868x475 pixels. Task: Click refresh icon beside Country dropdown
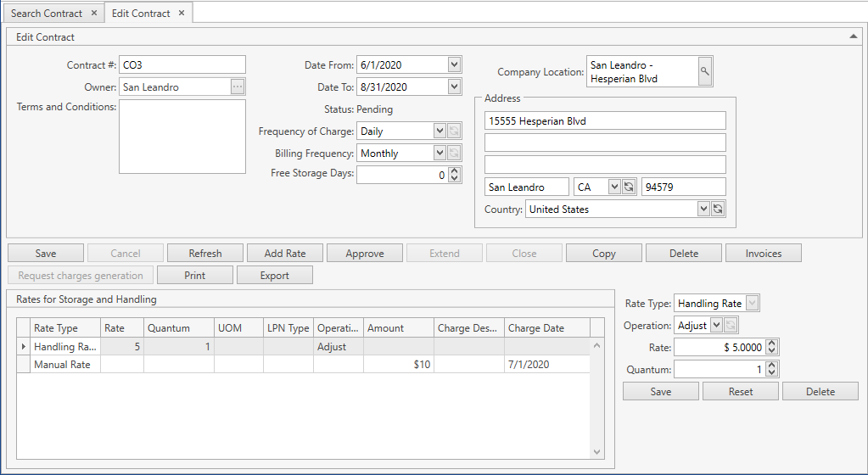click(717, 209)
